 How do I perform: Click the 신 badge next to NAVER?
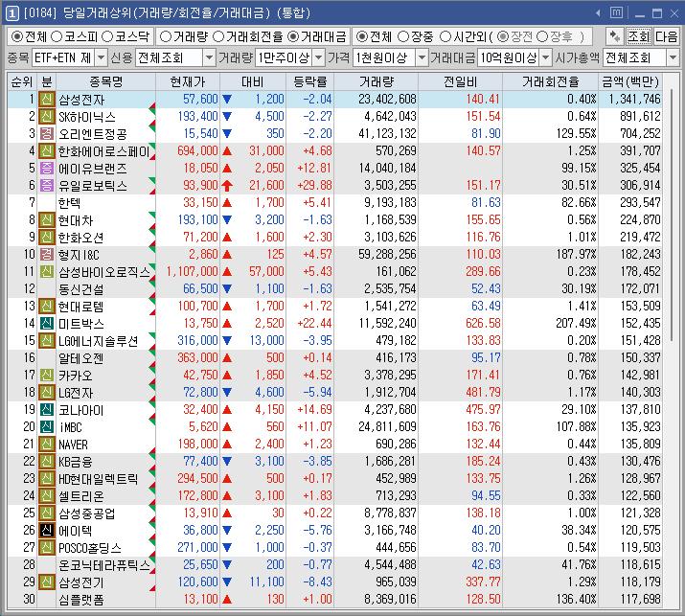(47, 445)
